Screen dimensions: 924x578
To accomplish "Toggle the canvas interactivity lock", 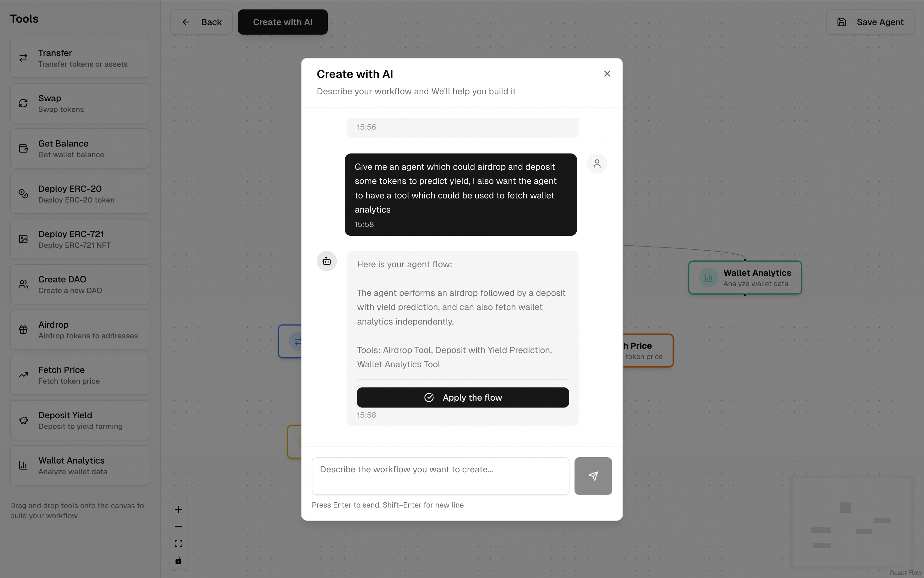I will click(x=179, y=561).
